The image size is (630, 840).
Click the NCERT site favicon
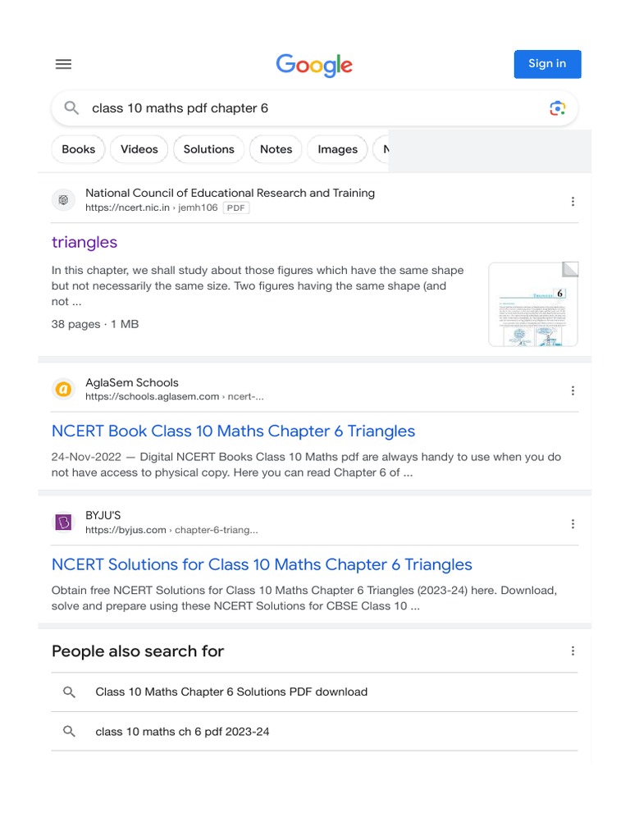pos(63,200)
